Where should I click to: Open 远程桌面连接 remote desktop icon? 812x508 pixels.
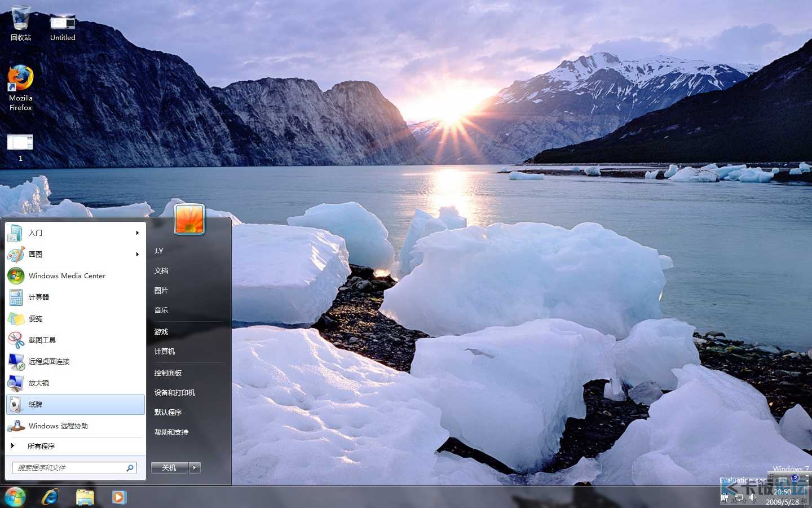tap(15, 361)
